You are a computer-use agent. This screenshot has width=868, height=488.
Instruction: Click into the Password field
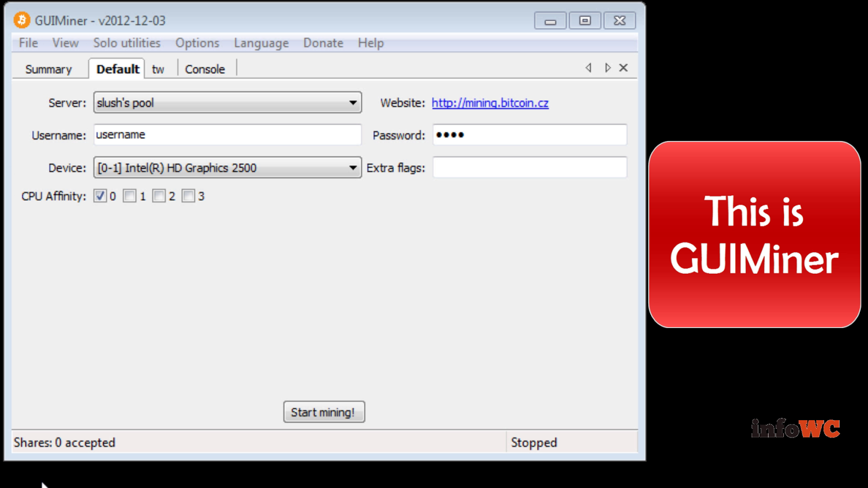[x=529, y=134]
